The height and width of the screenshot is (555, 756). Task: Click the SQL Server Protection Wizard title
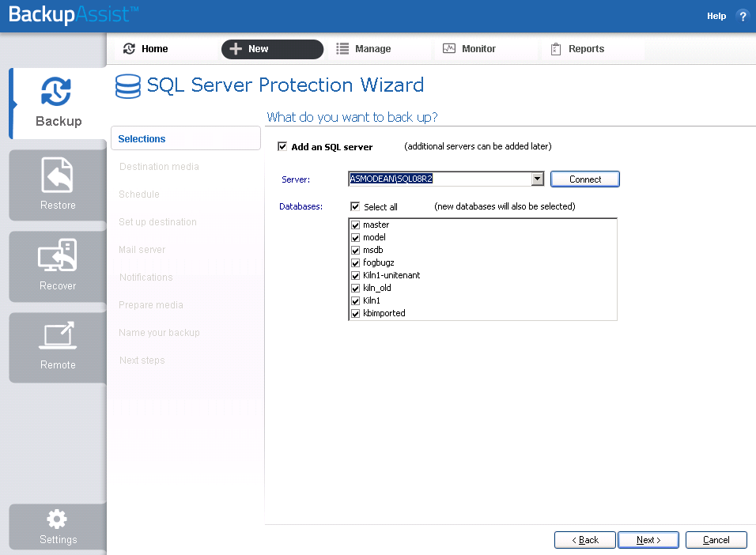point(285,85)
